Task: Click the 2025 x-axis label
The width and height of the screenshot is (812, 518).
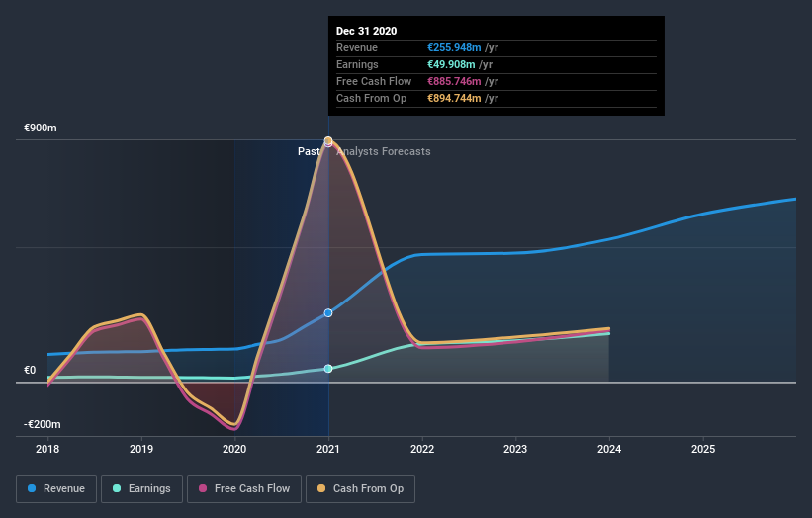Action: (x=703, y=449)
